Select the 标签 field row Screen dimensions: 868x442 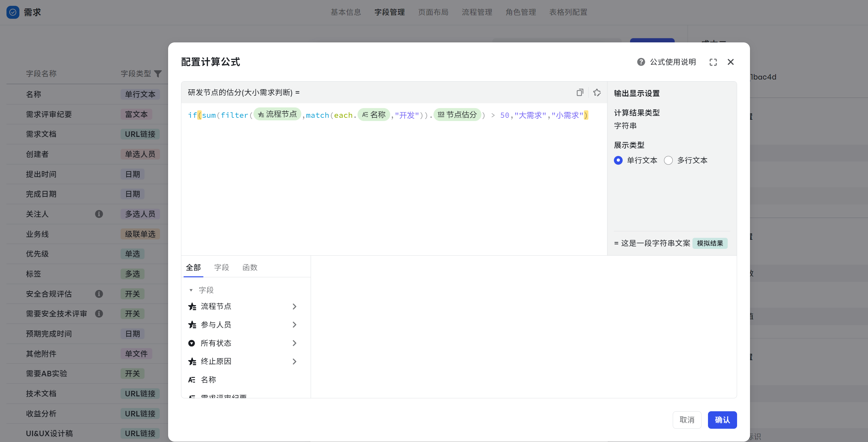[x=87, y=274]
